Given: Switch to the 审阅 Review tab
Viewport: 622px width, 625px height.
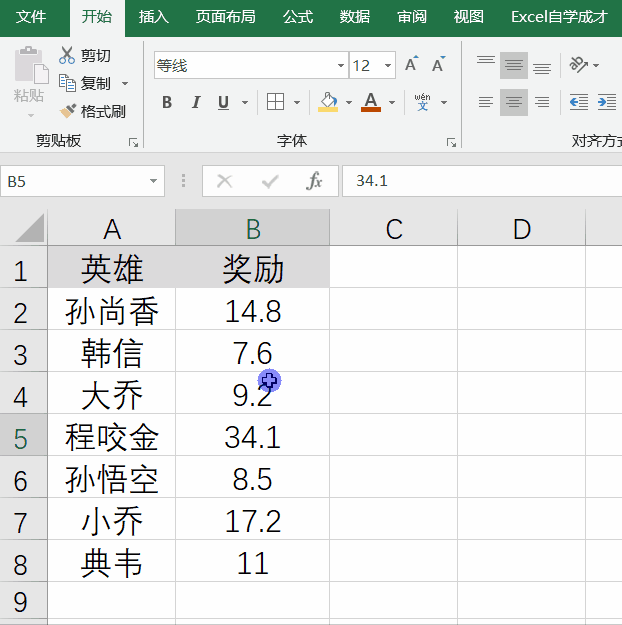Looking at the screenshot, I should [x=412, y=17].
